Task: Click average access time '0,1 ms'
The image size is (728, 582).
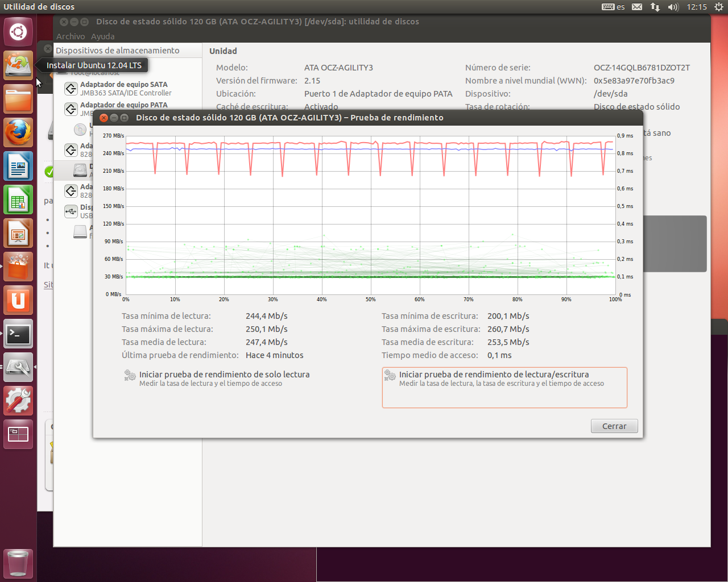Action: pos(499,355)
